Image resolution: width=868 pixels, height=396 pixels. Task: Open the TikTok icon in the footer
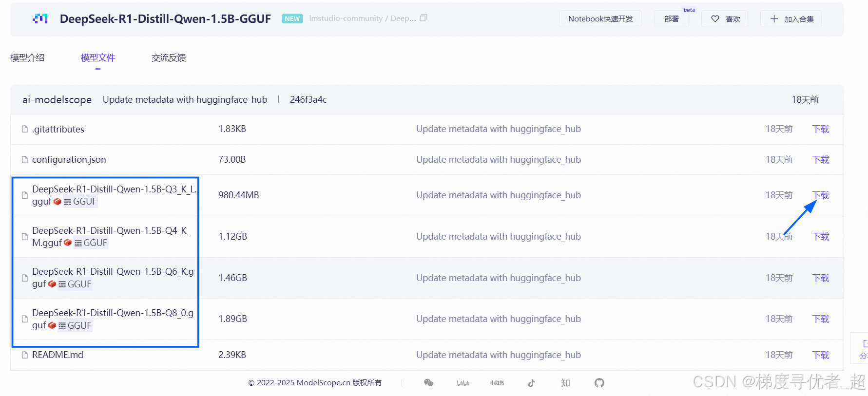[x=531, y=383]
